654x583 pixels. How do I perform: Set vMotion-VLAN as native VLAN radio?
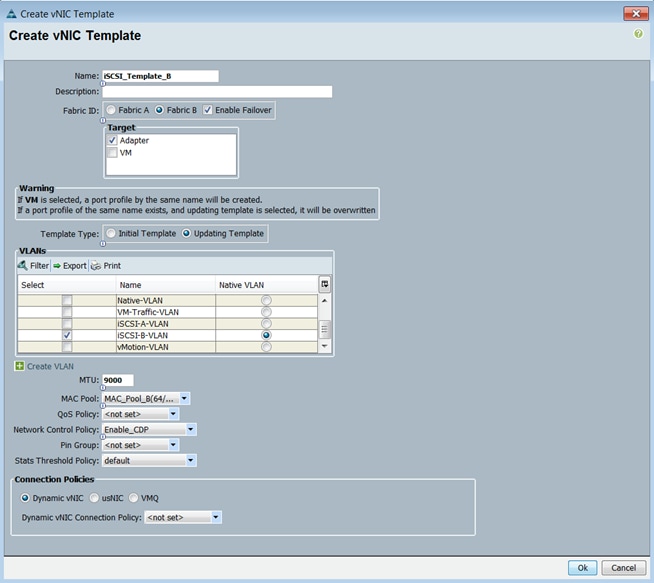coord(266,347)
